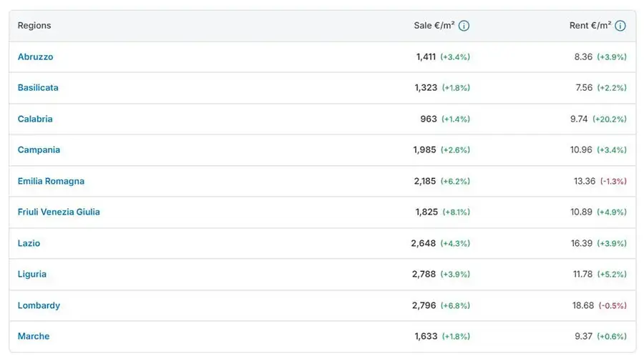The image size is (644, 359).
Task: Click Emilia Romagna's rent change -1.3%
Action: [x=613, y=181]
